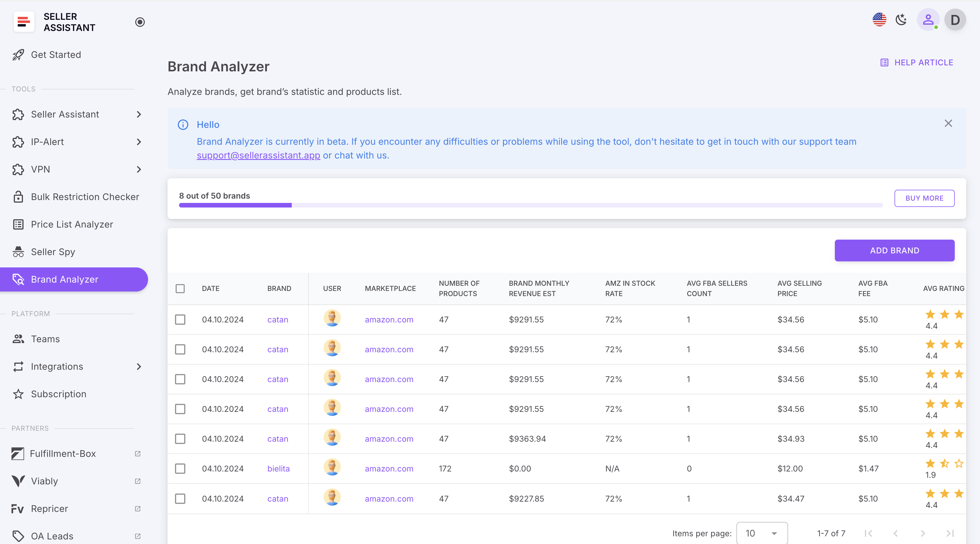Select the Bulk Restriction Checker tool
The width and height of the screenshot is (980, 544).
84,197
